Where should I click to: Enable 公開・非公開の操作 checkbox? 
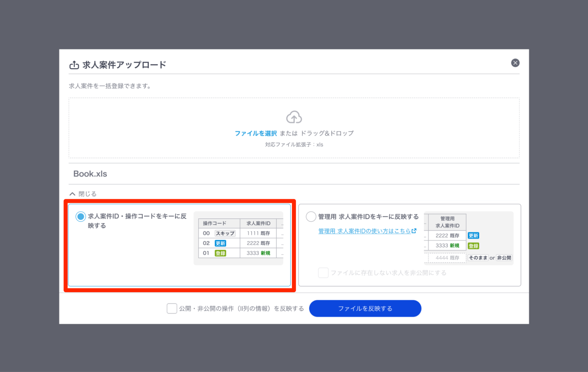coord(172,309)
